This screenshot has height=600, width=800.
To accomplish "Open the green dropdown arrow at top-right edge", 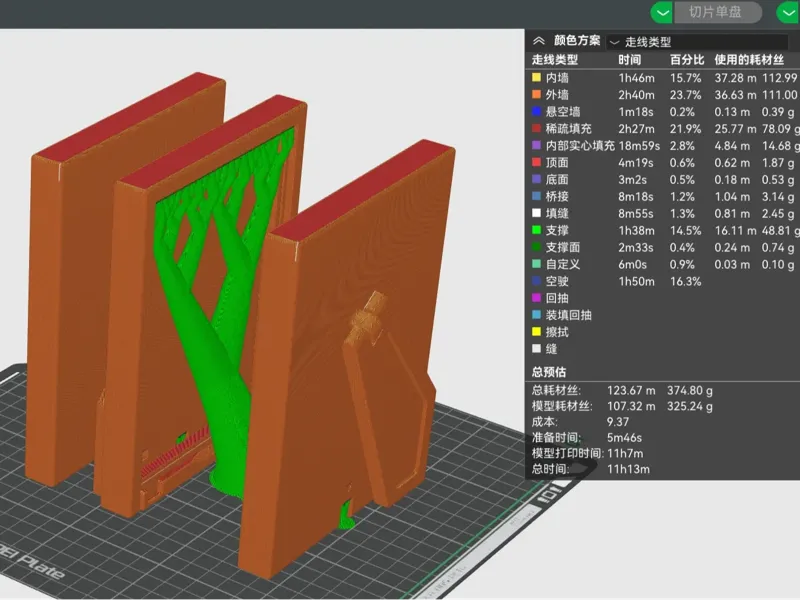I will tap(788, 12).
